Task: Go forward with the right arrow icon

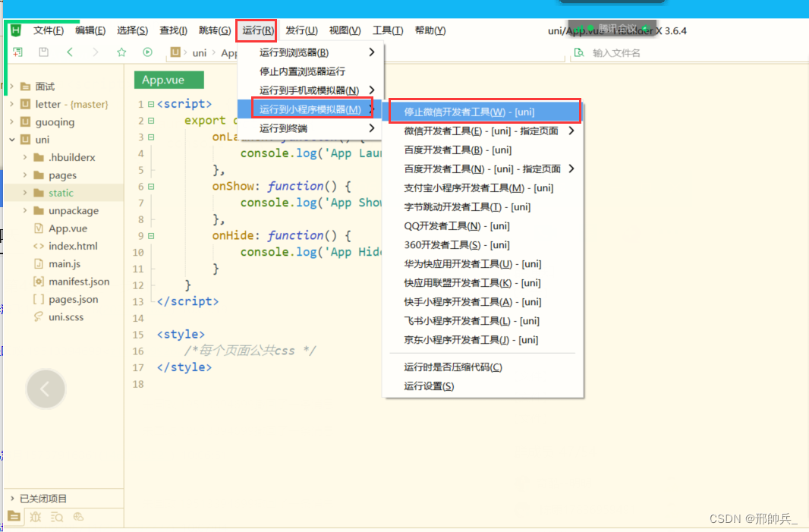Action: click(x=96, y=52)
